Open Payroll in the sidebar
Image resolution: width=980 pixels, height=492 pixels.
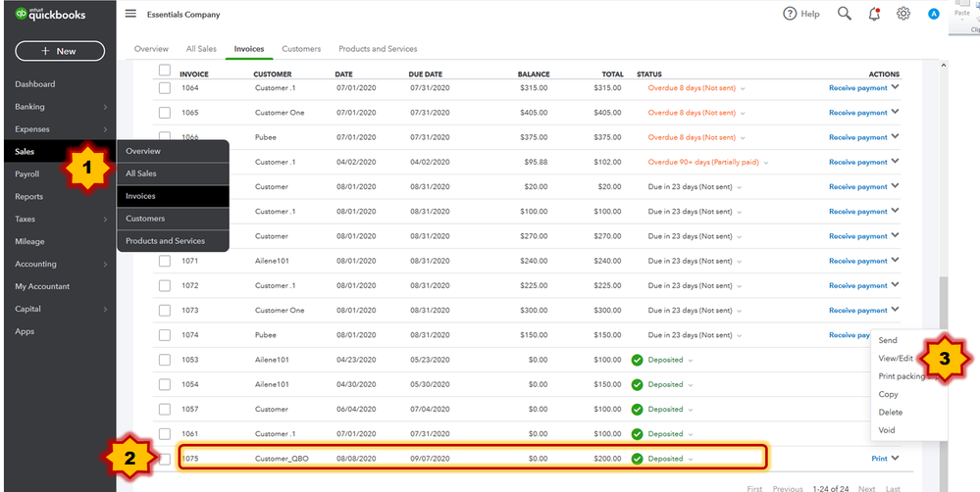26,174
